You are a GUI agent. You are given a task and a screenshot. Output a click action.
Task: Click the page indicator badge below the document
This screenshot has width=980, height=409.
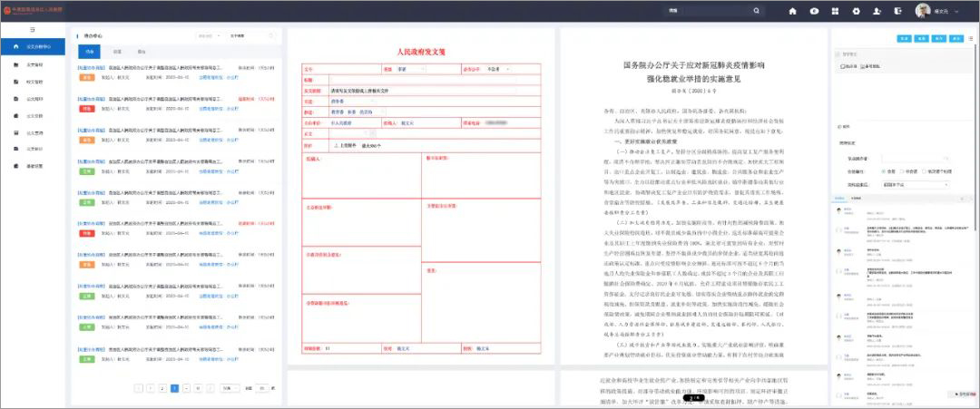click(694, 397)
